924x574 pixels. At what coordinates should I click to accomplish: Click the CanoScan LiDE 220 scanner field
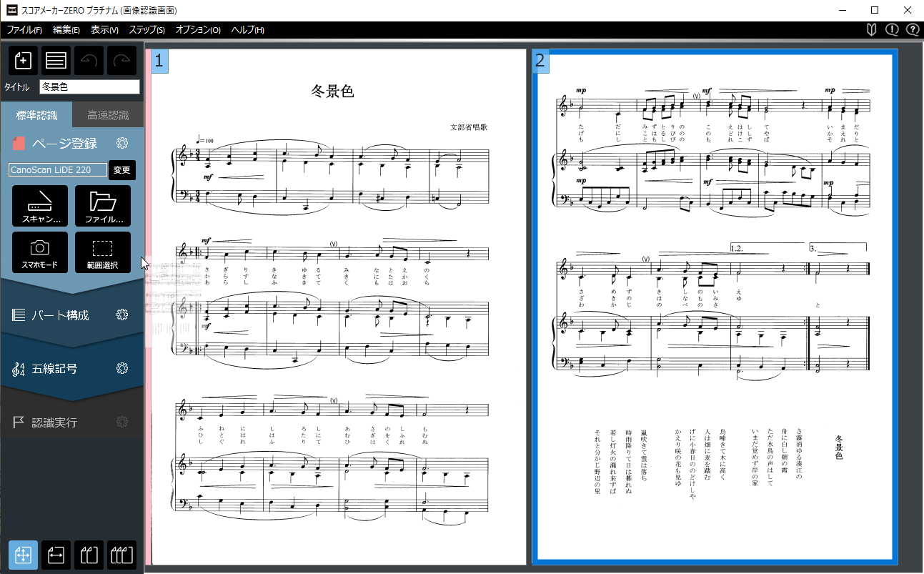pos(58,170)
